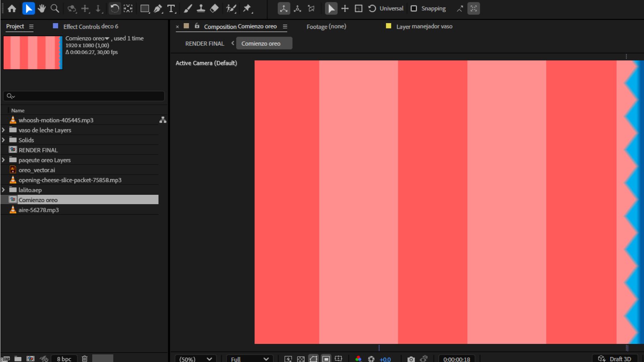
Task: Select the Orbit camera tool
Action: point(72,8)
